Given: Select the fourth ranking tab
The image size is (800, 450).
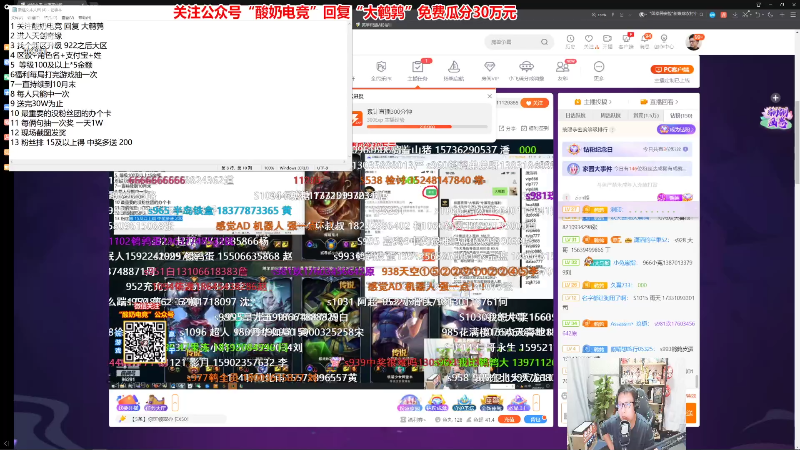Looking at the screenshot, I should [x=681, y=116].
